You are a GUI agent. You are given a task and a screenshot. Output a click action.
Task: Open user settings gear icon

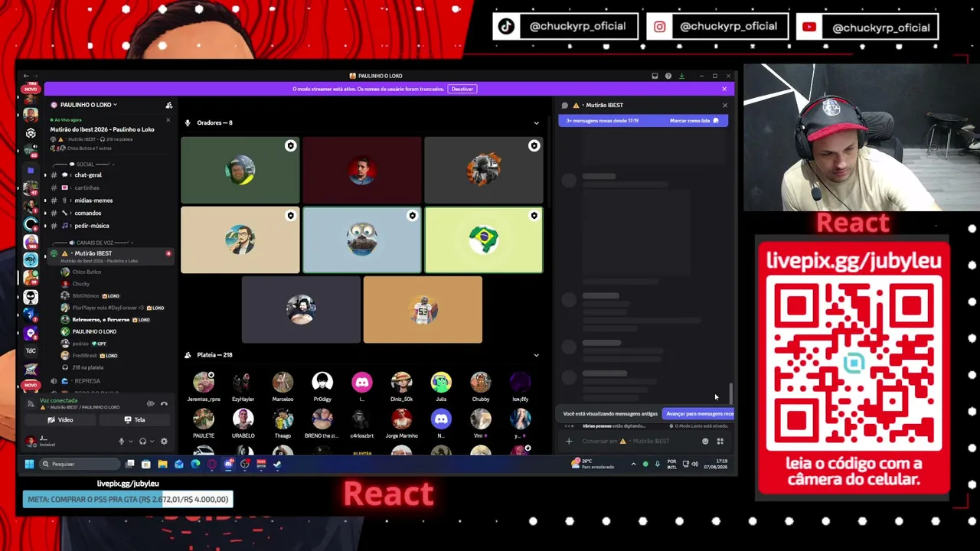(163, 442)
